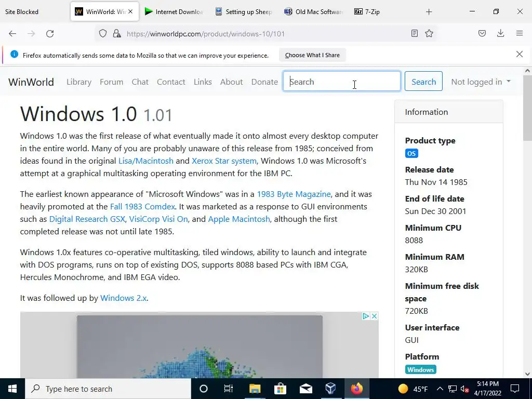Close the WinWorld tab
The height and width of the screenshot is (399, 532).
(x=130, y=11)
